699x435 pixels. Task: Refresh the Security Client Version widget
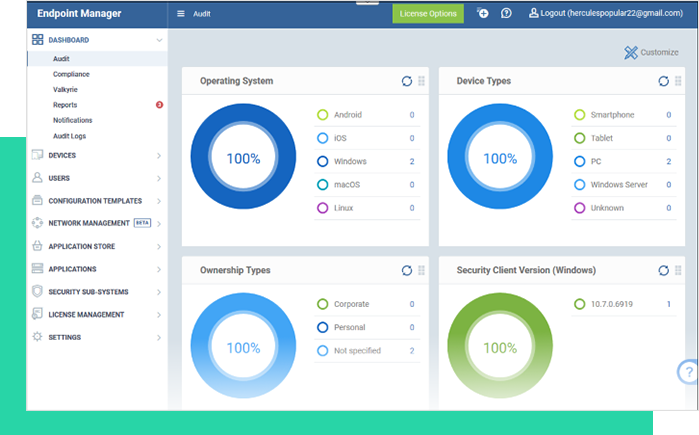tap(663, 270)
